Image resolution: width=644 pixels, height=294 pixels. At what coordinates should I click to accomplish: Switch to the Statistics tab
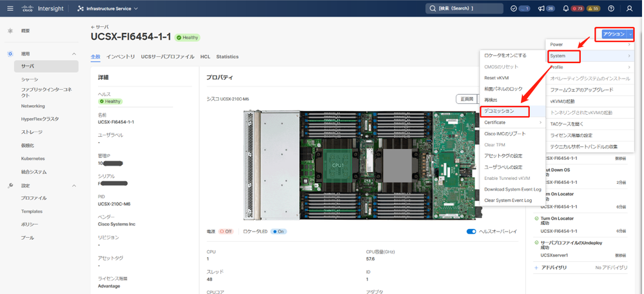(228, 57)
